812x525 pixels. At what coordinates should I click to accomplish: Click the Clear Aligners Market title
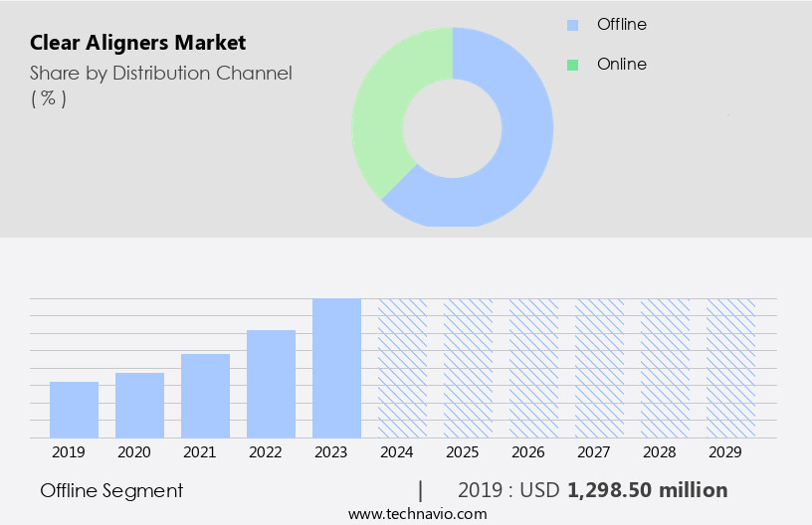(137, 43)
